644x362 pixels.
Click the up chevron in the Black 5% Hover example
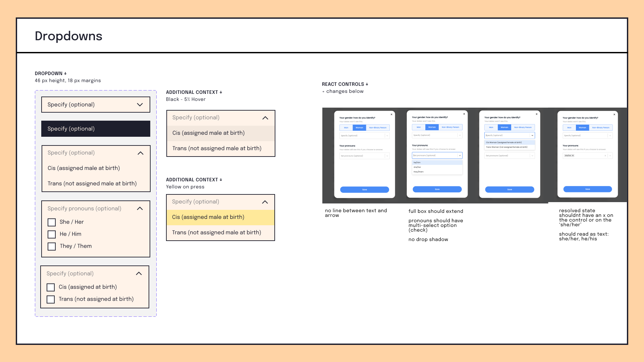point(265,118)
